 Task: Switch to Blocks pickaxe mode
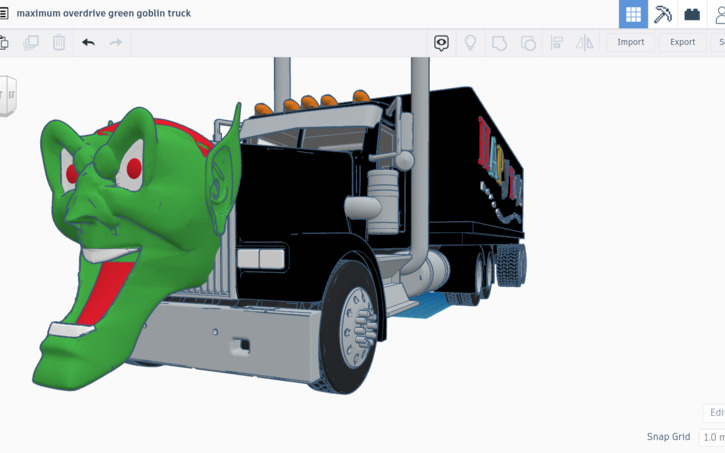[663, 14]
